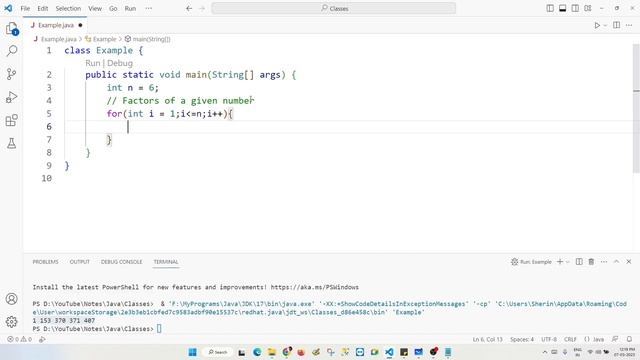Go forward with the navigation arrow
The width and height of the screenshot is (640, 360).
(x=202, y=8)
